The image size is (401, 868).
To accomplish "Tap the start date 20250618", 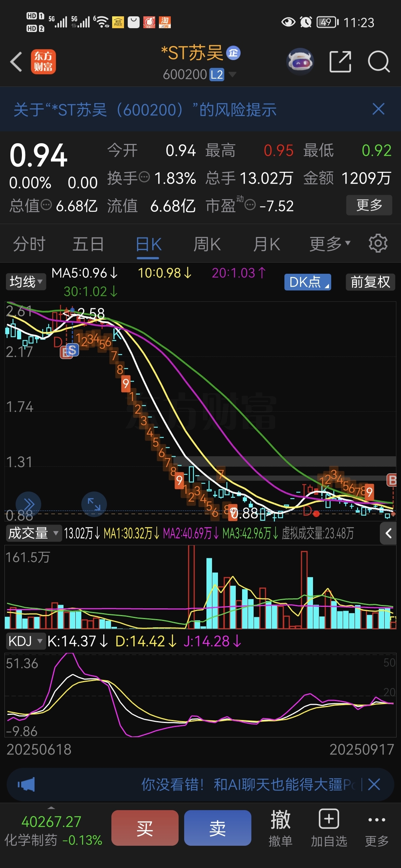I will click(x=39, y=749).
